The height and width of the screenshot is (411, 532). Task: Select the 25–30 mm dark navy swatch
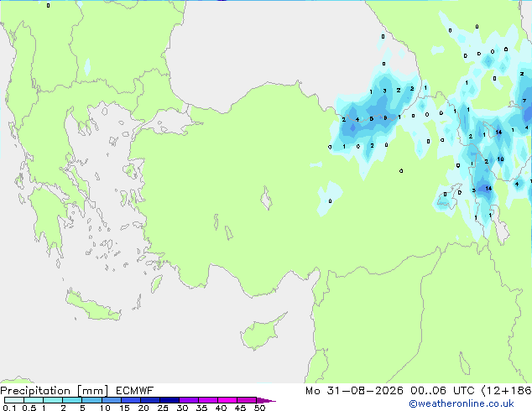[x=170, y=400]
